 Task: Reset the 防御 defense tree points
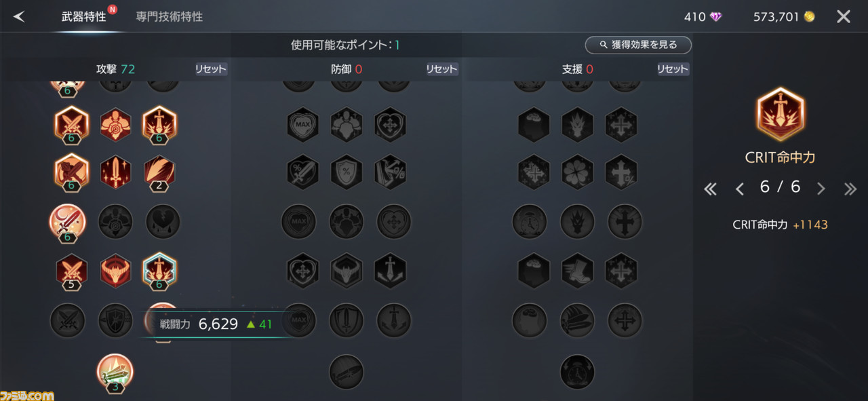point(441,69)
